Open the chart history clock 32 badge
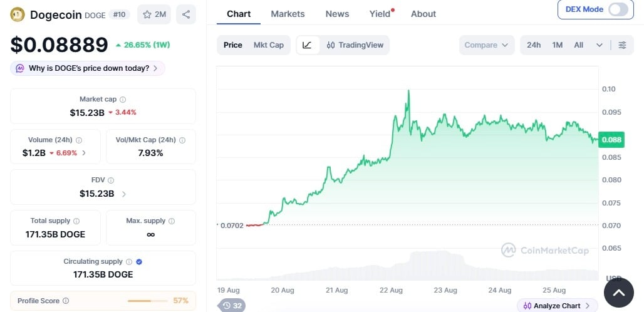Image resolution: width=644 pixels, height=312 pixels. pyautogui.click(x=232, y=306)
